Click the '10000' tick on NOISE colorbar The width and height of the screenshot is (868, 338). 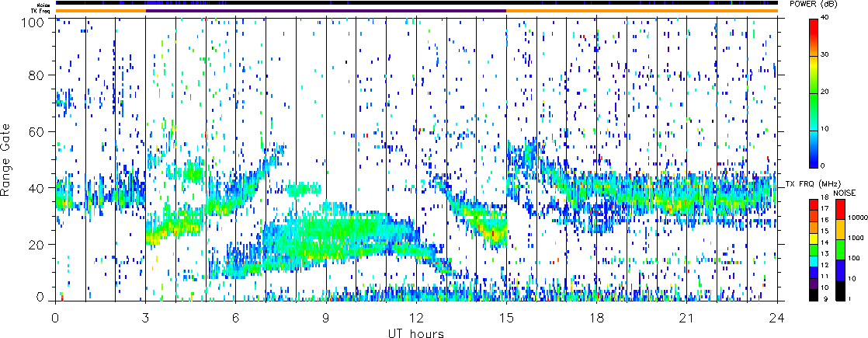[x=857, y=218]
